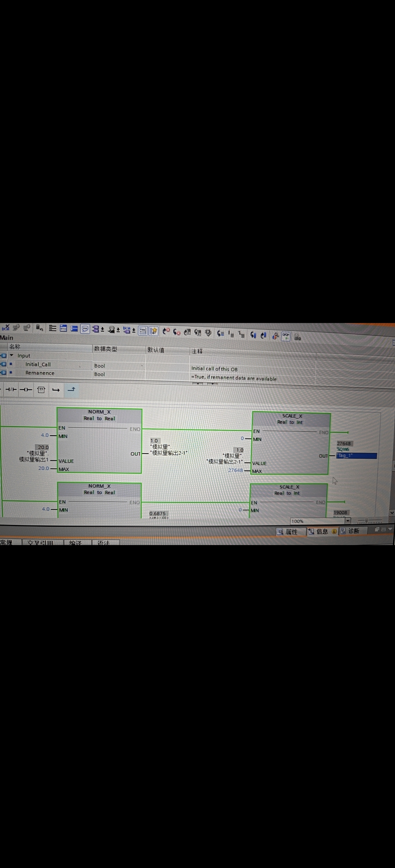Toggle the monitoring glasses icon
This screenshot has width=395, height=868.
(286, 336)
